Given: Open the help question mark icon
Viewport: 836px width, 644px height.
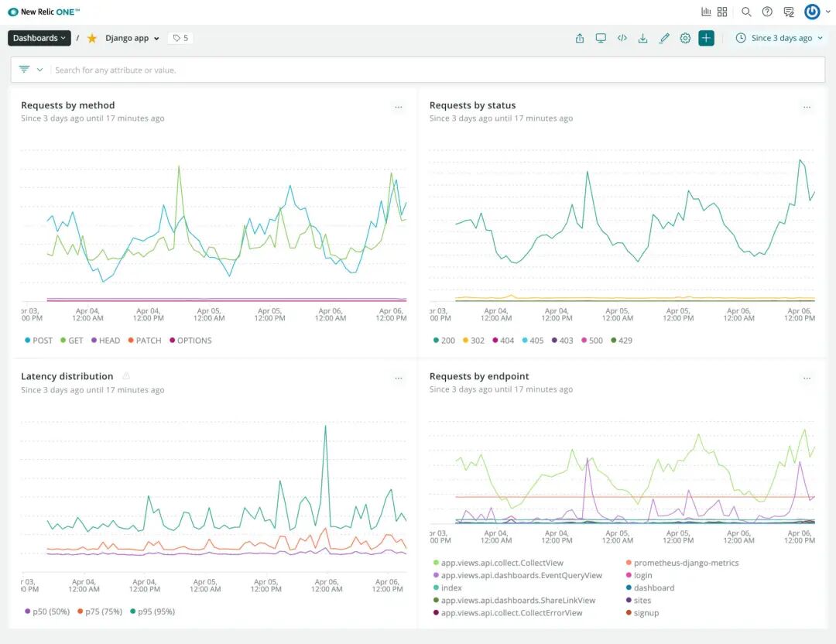Looking at the screenshot, I should click(x=767, y=12).
